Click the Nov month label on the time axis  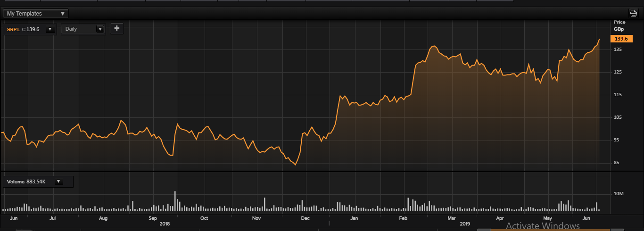click(x=256, y=218)
